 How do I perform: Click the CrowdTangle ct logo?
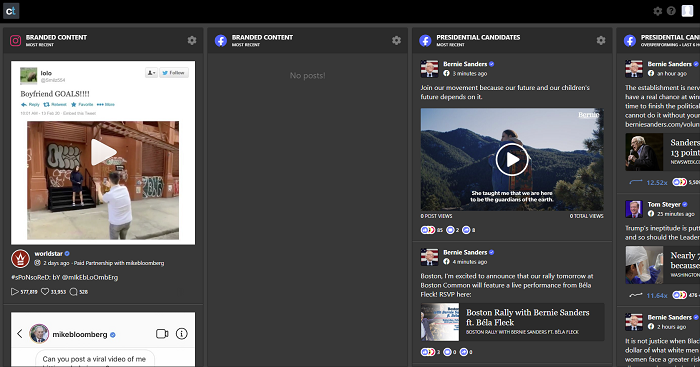[11, 11]
